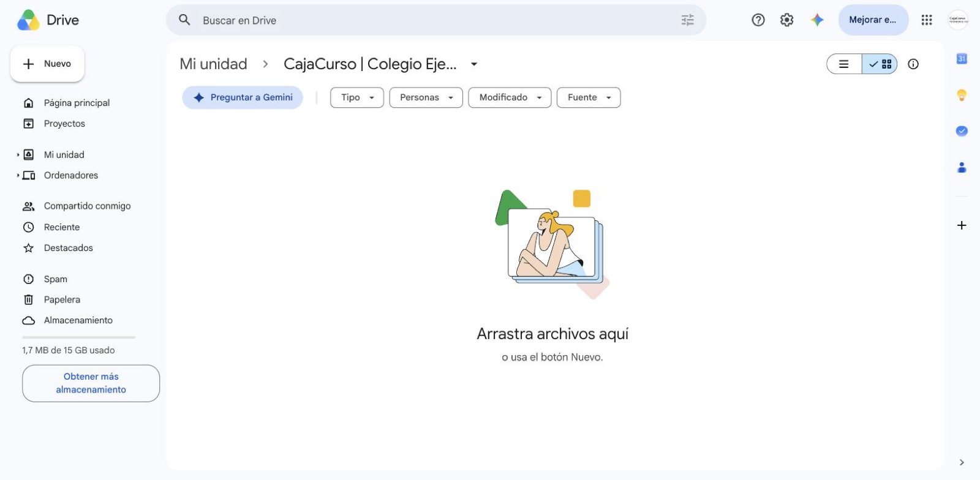Open the Tipo filter dropdown
Viewport: 980px width, 480px height.
[357, 97]
